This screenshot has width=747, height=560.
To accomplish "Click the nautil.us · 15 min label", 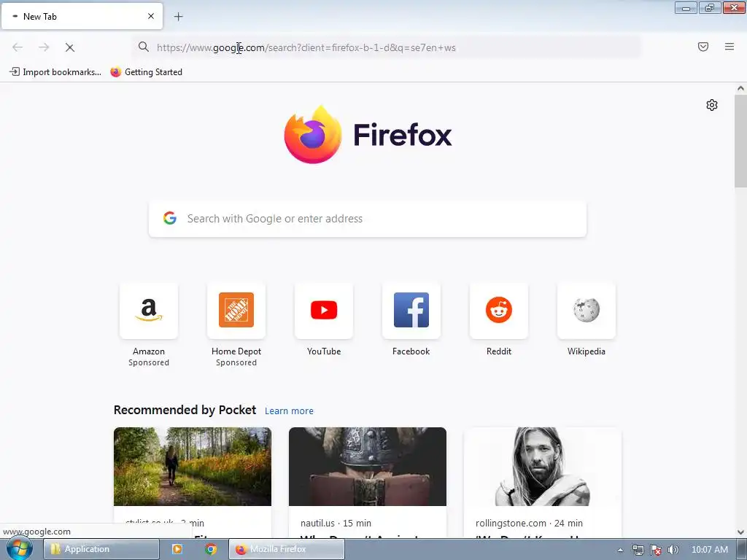I will pos(336,523).
